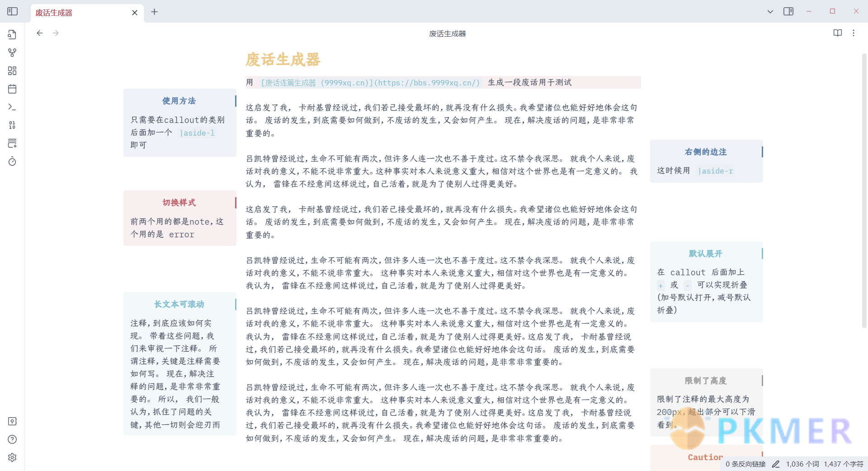Image resolution: width=868 pixels, height=471 pixels.
Task: Navigate forward with right arrow
Action: click(56, 33)
